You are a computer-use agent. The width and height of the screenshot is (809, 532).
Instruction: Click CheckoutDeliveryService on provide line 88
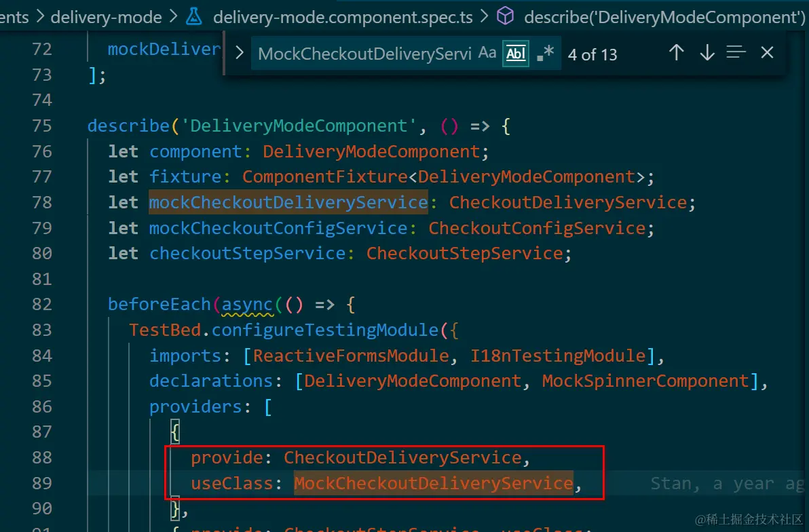click(x=402, y=457)
